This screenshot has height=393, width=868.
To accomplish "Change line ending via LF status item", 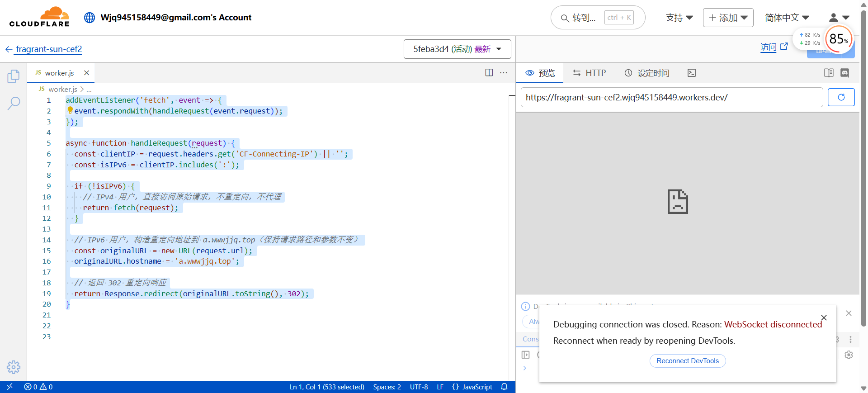I will (x=440, y=387).
